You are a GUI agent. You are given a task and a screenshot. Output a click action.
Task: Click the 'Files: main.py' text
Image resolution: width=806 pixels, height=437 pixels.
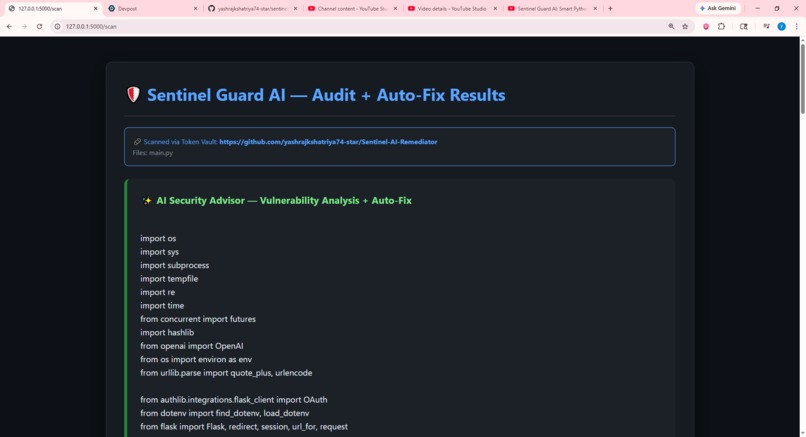coord(153,153)
